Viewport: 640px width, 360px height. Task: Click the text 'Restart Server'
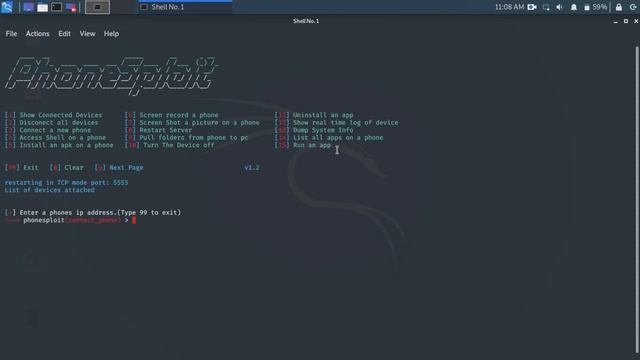pos(166,130)
